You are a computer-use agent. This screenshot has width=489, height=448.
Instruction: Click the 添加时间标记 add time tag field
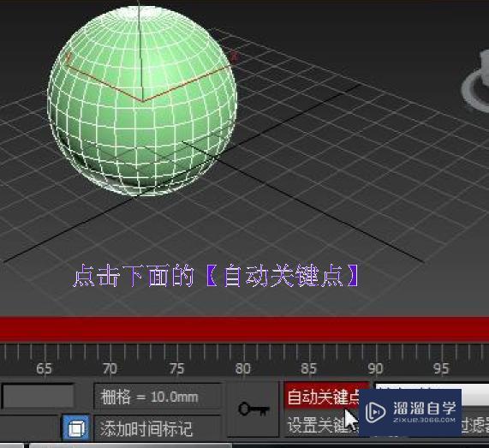(158, 427)
